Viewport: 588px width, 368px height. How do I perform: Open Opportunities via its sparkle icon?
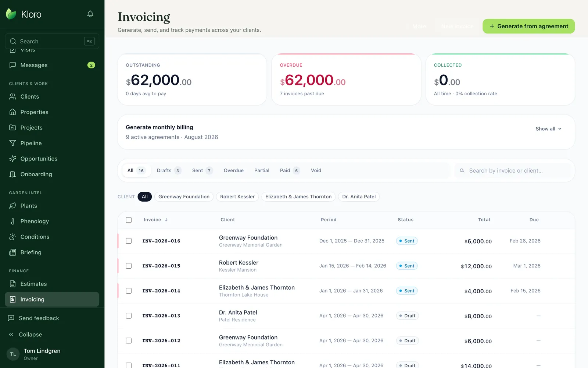click(12, 159)
